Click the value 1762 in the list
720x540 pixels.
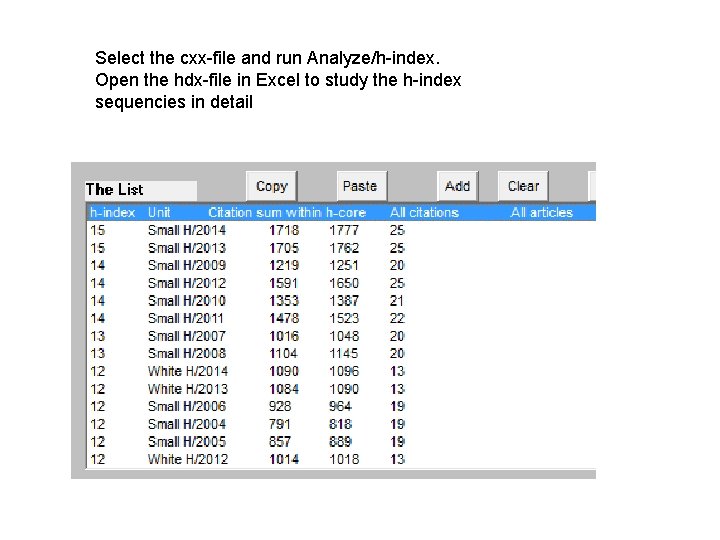(x=344, y=248)
